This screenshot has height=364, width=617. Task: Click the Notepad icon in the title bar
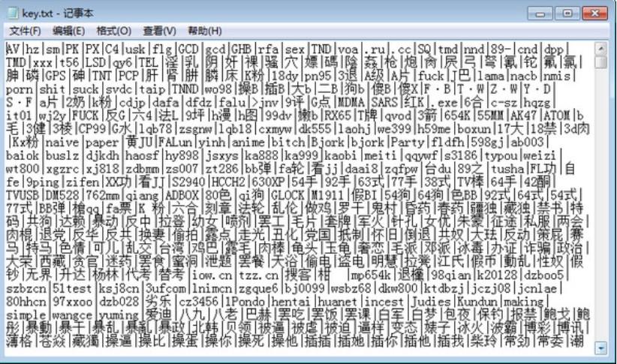point(13,13)
